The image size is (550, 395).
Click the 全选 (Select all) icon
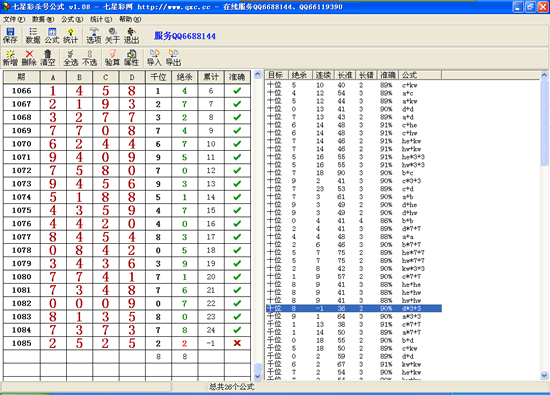click(x=71, y=58)
